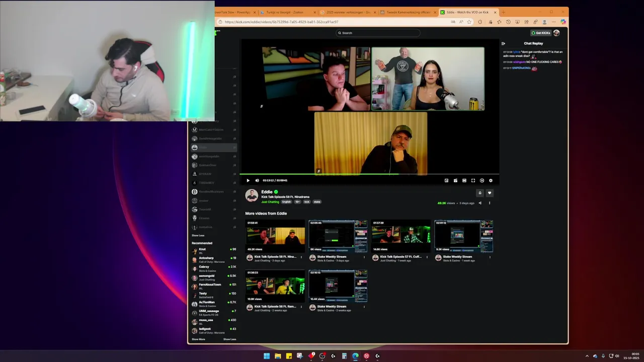Mute the video volume speaker icon

point(257,180)
